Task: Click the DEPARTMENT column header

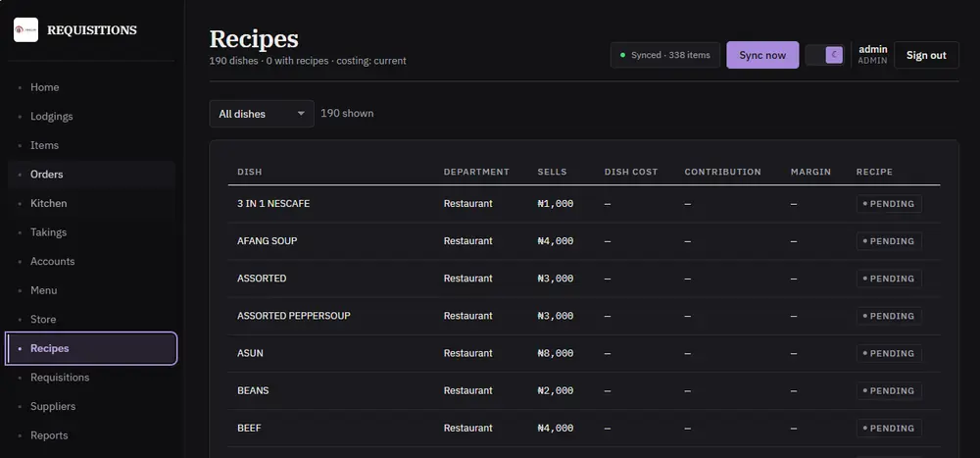Action: pos(476,172)
